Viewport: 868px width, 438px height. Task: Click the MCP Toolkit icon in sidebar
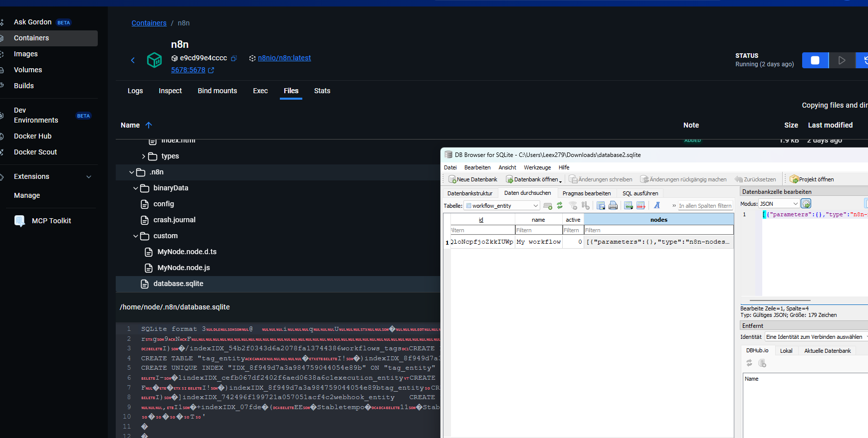point(20,221)
